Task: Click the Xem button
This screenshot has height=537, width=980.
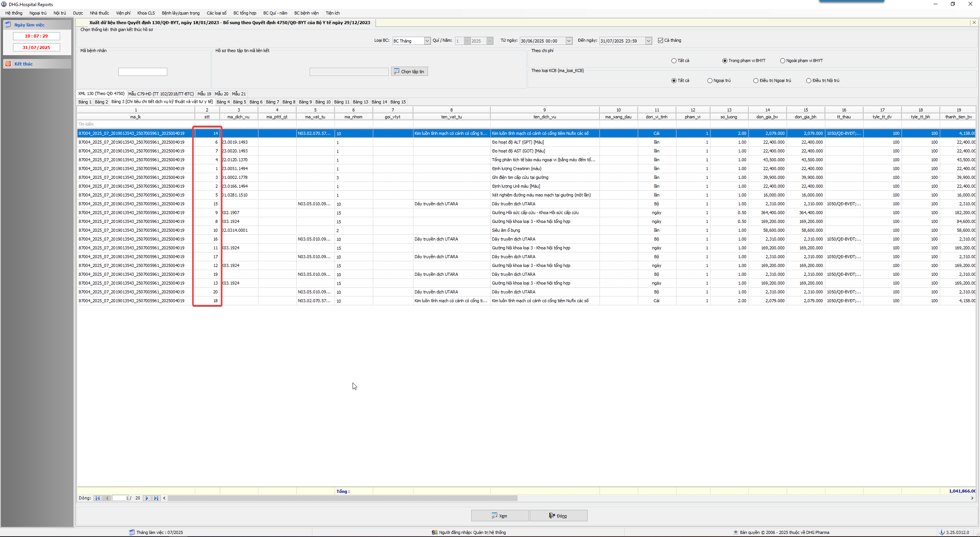Action: pyautogui.click(x=500, y=516)
